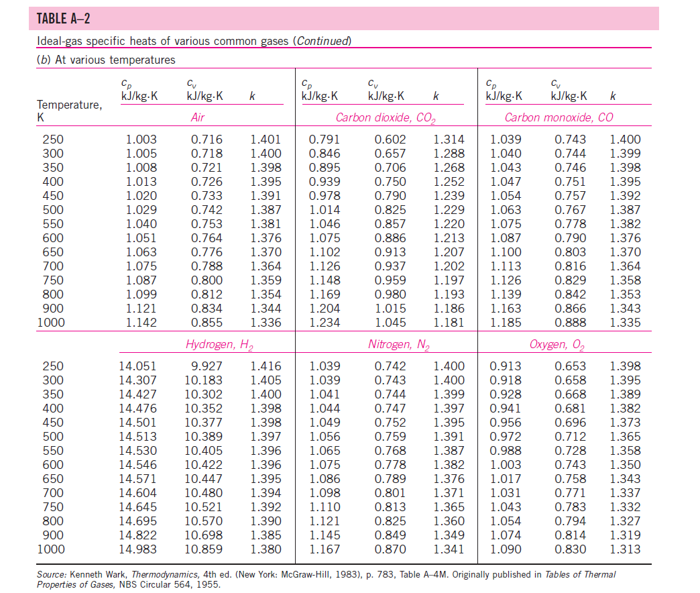
Task: Click Hydrogen cp value 14.307
Action: click(x=137, y=380)
